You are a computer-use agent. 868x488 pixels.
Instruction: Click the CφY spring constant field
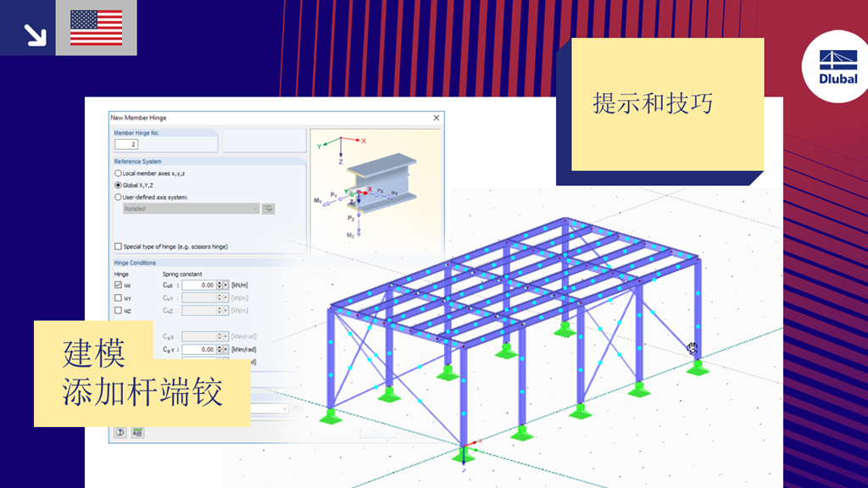198,350
